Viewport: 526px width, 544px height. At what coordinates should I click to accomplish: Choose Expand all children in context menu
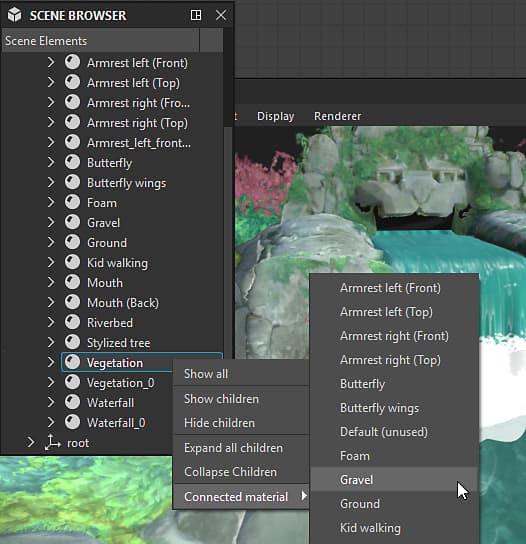(241, 448)
